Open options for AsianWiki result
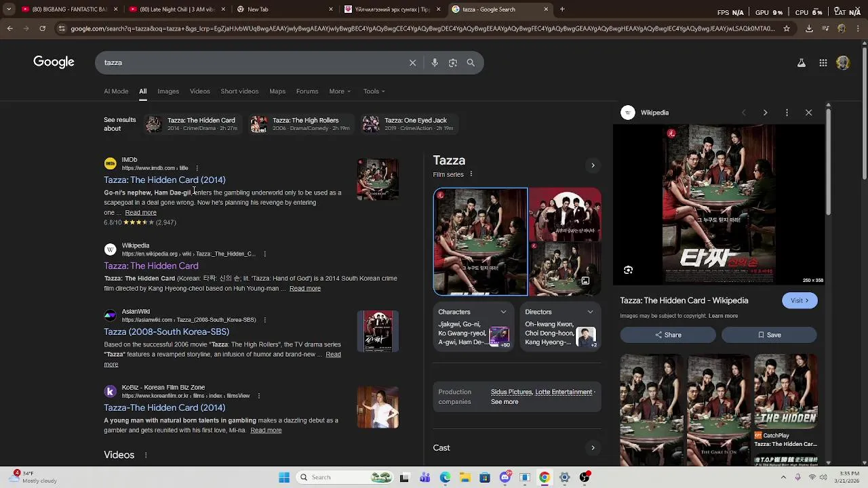The image size is (868, 488). coord(264,320)
